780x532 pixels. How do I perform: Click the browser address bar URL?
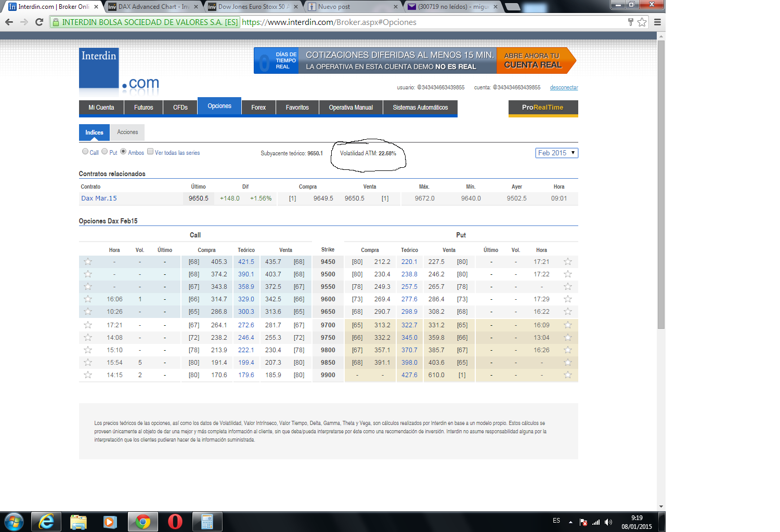329,22
